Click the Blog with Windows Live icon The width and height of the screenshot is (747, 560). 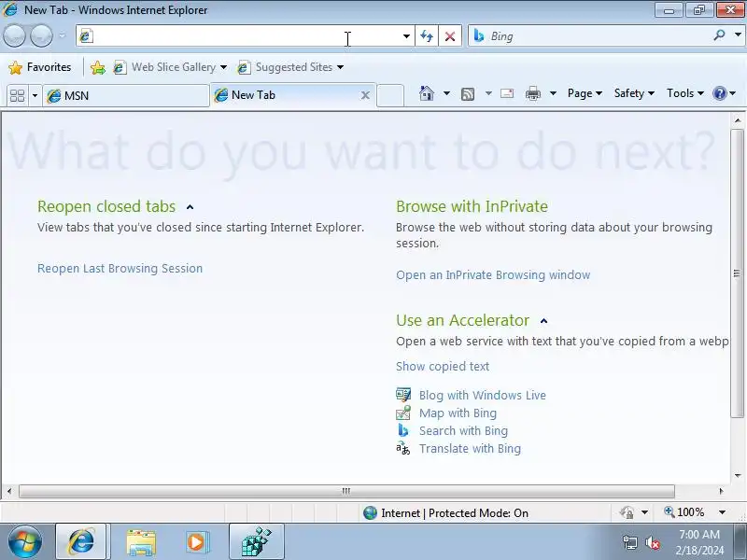(x=403, y=395)
